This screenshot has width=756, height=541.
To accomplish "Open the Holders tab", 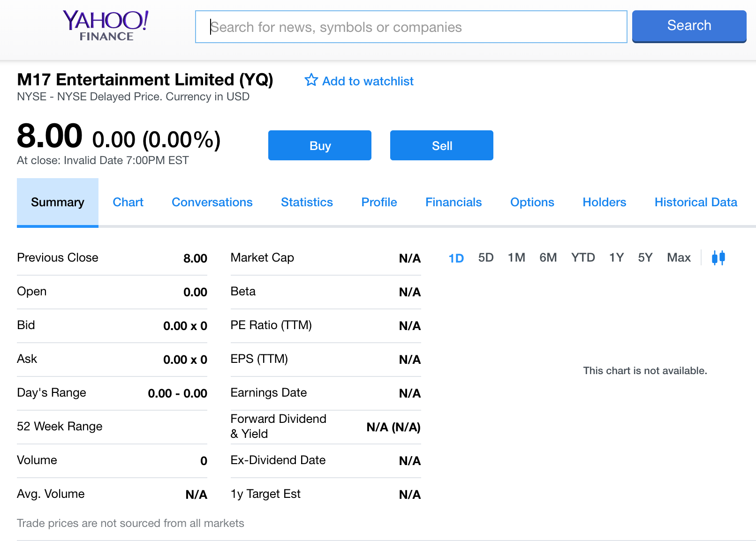I will click(x=604, y=202).
